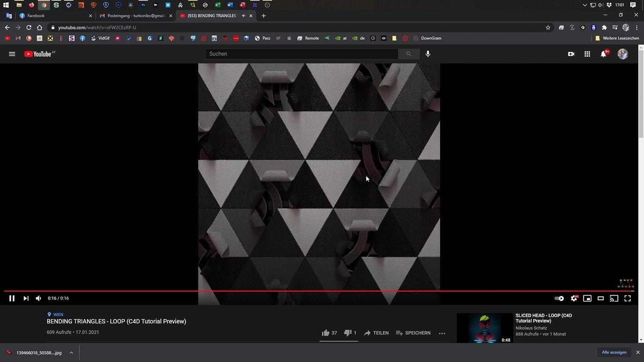Open the Windows action center
The image size is (644, 362).
(633, 5)
